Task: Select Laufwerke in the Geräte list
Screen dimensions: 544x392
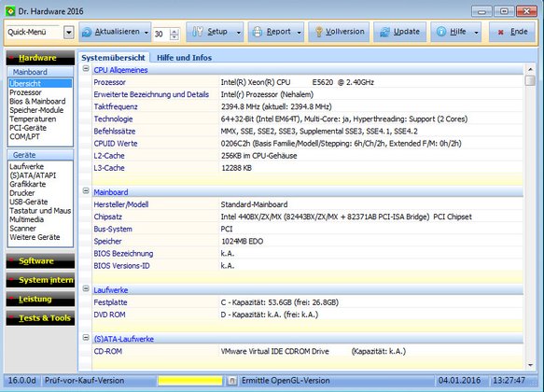Action: click(x=27, y=166)
